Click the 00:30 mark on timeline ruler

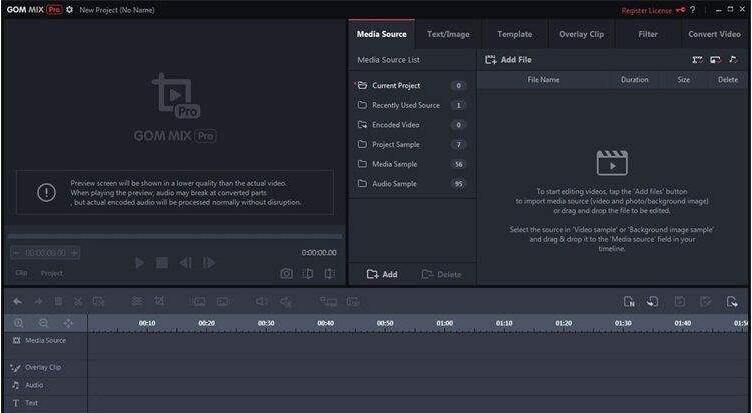click(266, 323)
